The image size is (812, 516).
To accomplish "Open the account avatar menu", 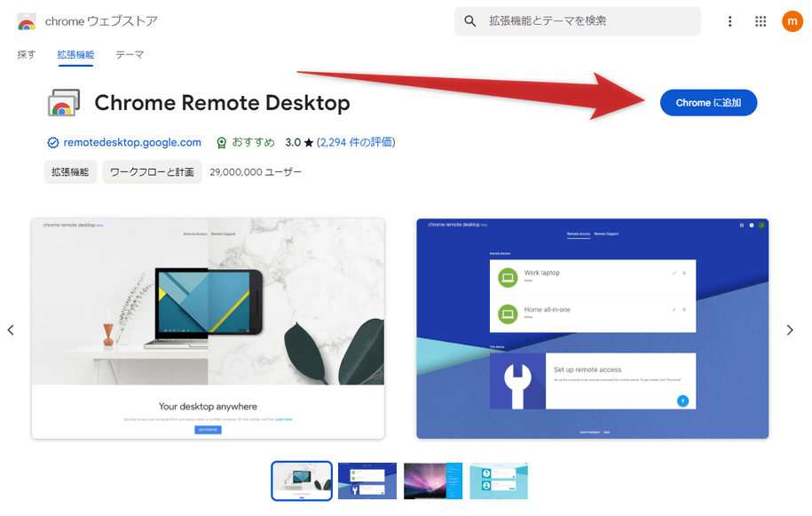I will coord(792,21).
